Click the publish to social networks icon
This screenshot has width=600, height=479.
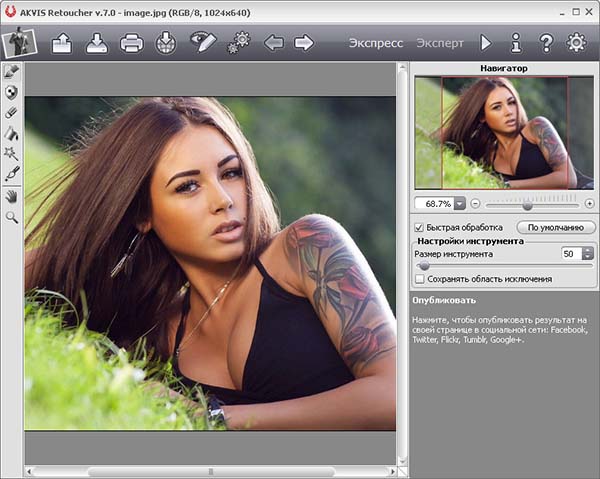166,43
